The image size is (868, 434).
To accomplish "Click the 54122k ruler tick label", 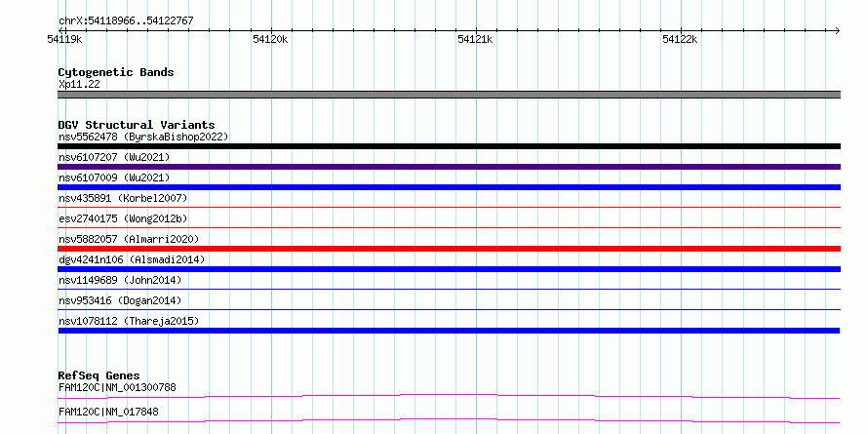I will coord(681,39).
